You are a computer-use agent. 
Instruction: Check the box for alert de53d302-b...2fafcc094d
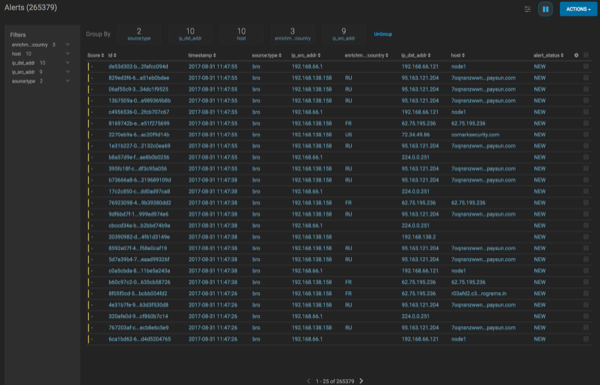pos(586,67)
